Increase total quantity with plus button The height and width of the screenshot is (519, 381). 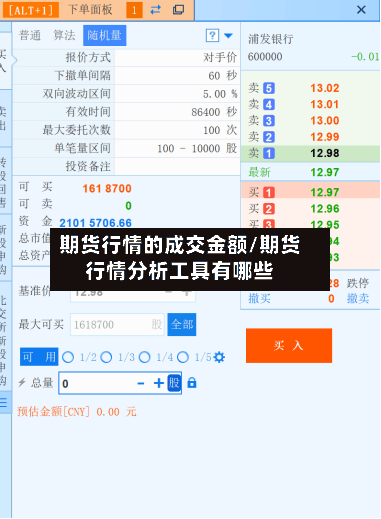coord(159,383)
